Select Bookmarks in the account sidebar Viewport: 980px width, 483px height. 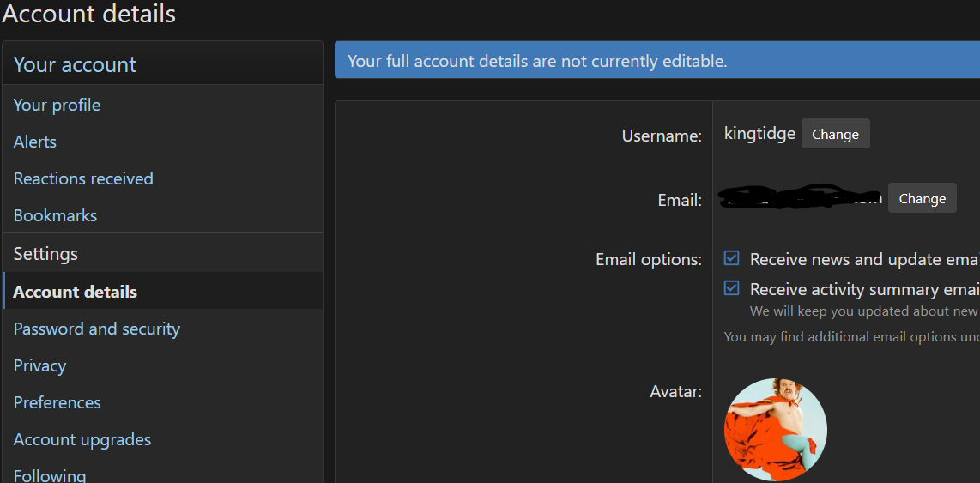[55, 215]
